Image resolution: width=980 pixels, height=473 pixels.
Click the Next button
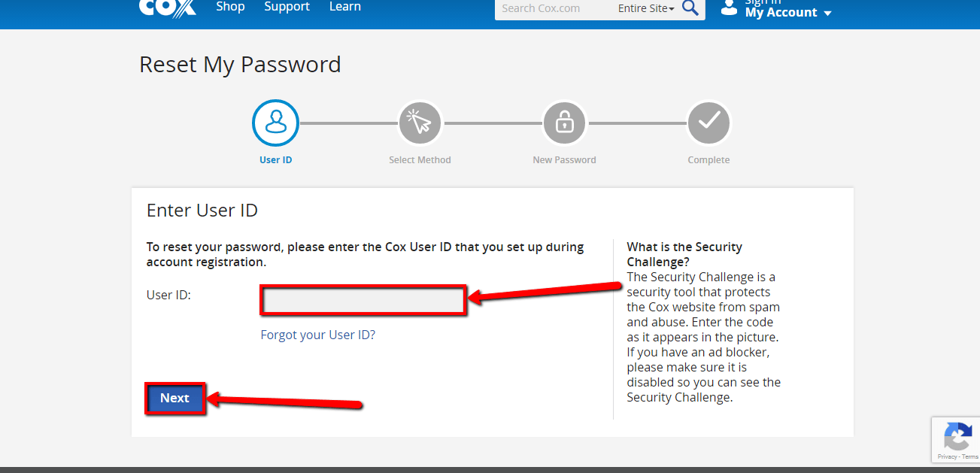click(x=174, y=398)
